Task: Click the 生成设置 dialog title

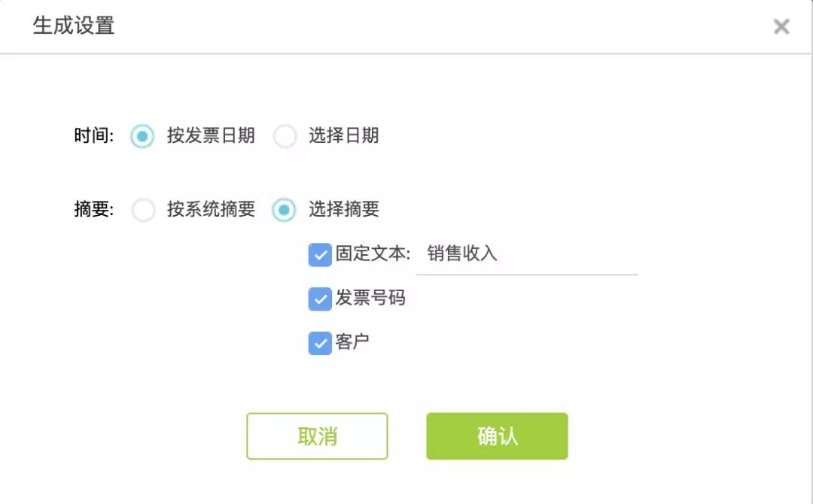Action: (74, 26)
